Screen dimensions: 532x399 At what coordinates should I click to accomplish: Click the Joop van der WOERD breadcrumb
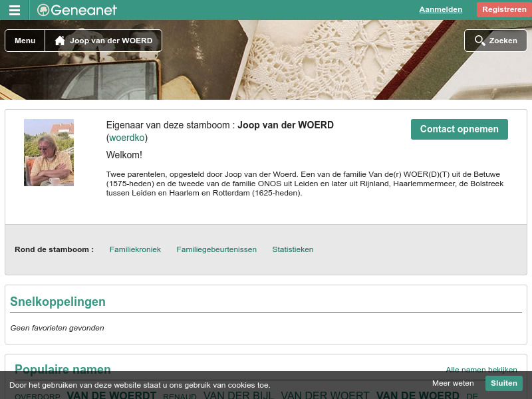[111, 41]
